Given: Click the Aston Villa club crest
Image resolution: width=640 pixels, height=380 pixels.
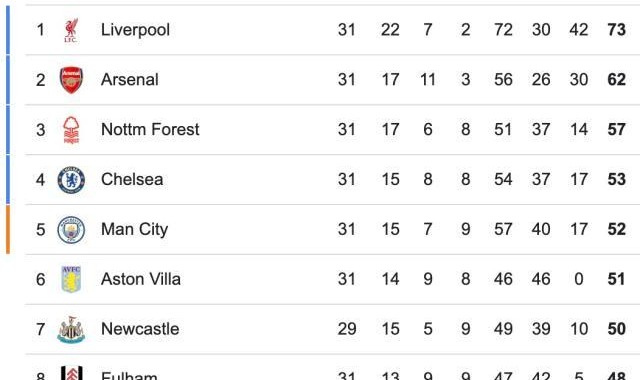Looking at the screenshot, I should 71,280.
